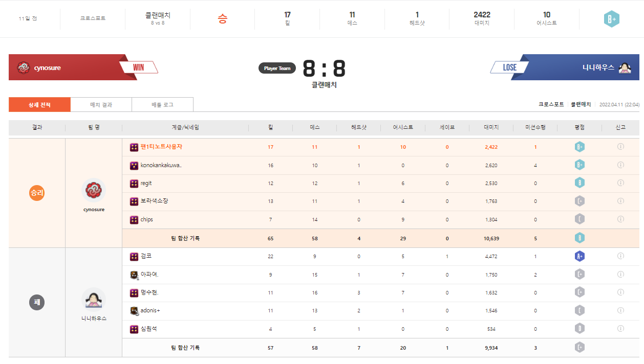Click the 킬 column header

click(270, 127)
